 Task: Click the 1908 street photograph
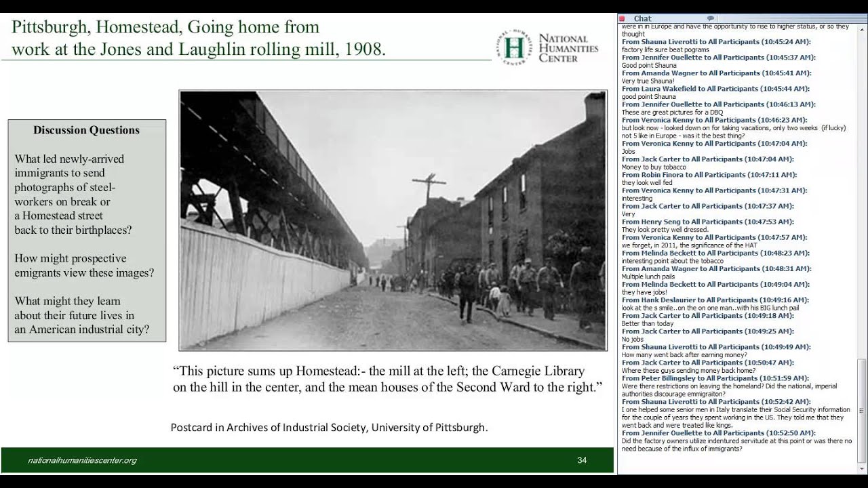[393, 220]
